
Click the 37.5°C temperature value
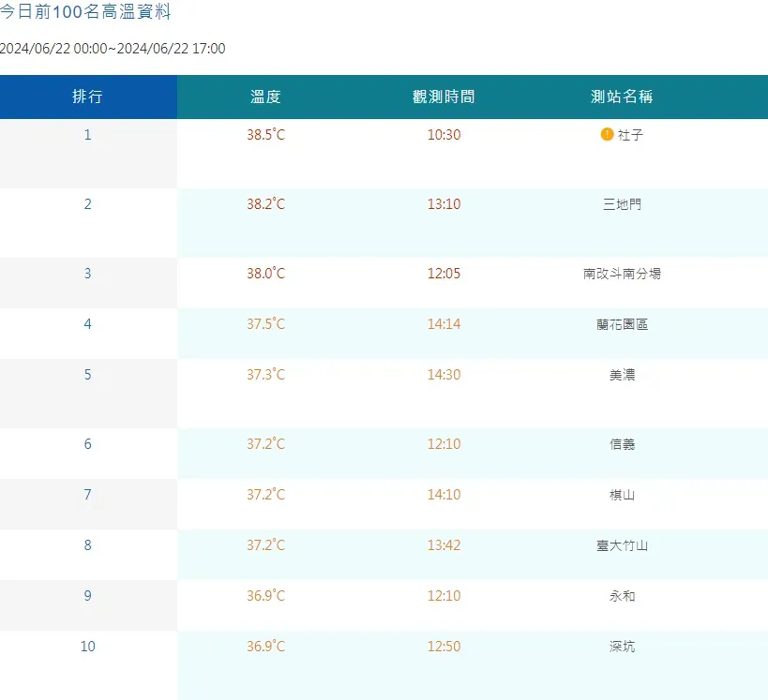tap(265, 323)
